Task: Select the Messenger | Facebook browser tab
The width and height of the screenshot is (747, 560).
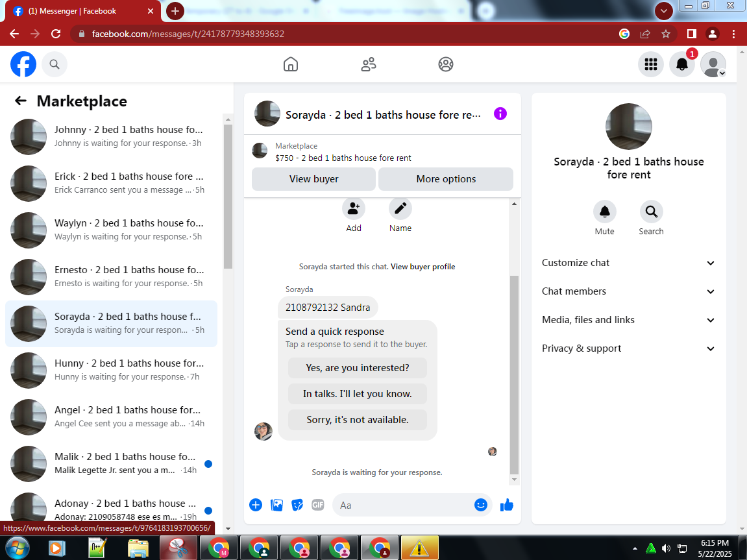Action: [x=83, y=11]
